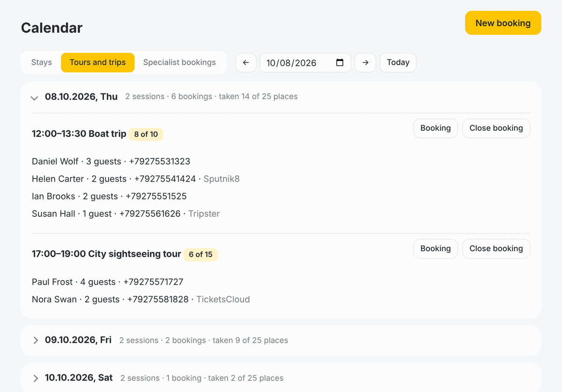Image resolution: width=562 pixels, height=392 pixels.
Task: Click the "taken 2 of 25 places" summary
Action: (x=246, y=378)
